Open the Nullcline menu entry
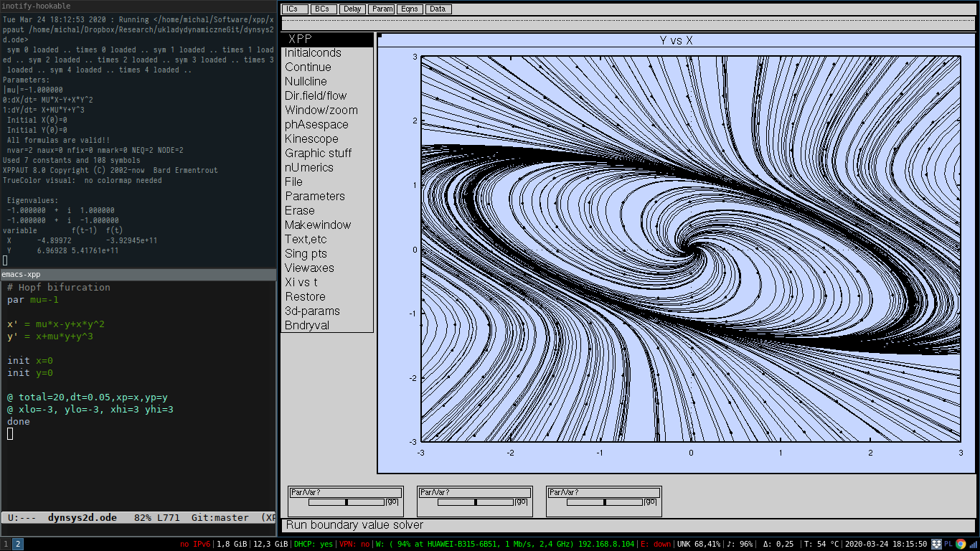This screenshot has width=980, height=551. 327,82
